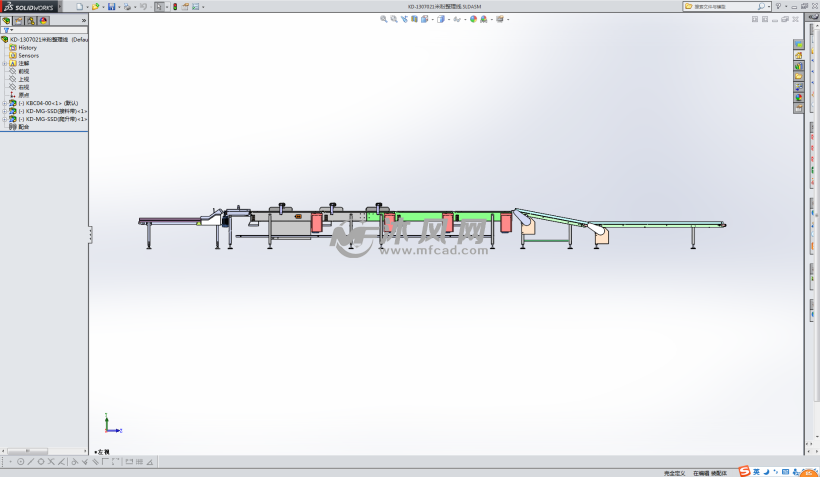The image size is (820, 477).
Task: Click the search files and models field
Action: [x=724, y=6]
